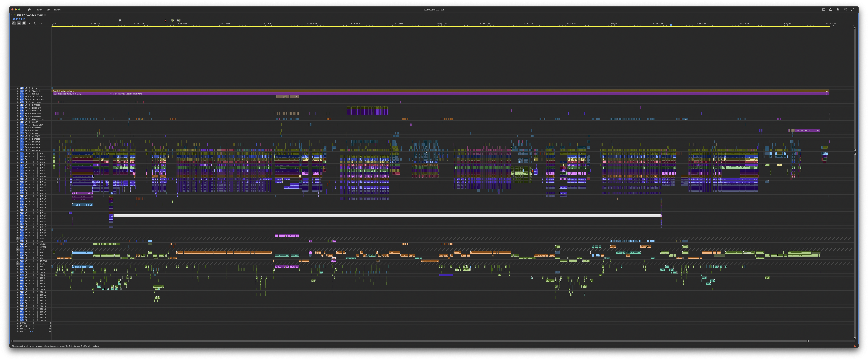Open the Edit Workspaces bars menu icon

(838, 9)
